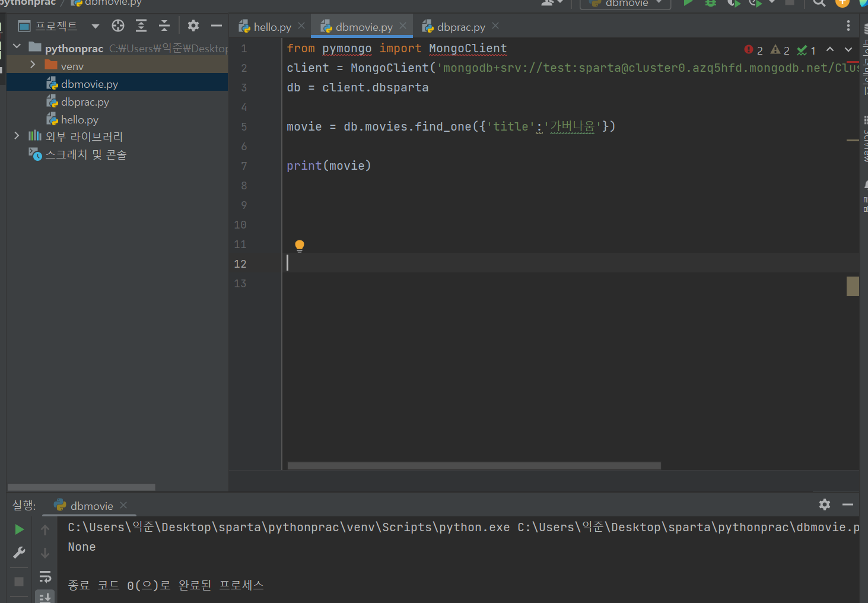Image resolution: width=868 pixels, height=603 pixels.
Task: Select 외부 라이브러리 in project tree
Action: pos(84,137)
